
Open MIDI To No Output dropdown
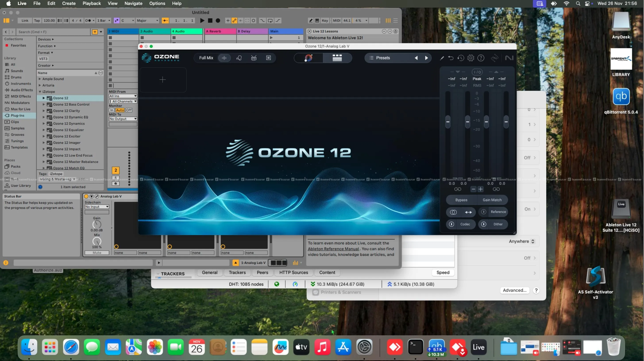[123, 119]
